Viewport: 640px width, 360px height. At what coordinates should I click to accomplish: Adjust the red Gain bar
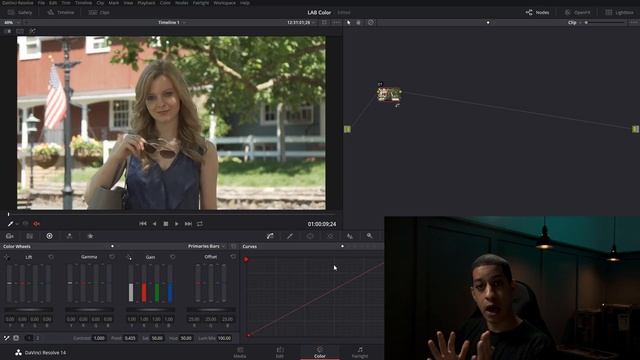[x=144, y=283]
